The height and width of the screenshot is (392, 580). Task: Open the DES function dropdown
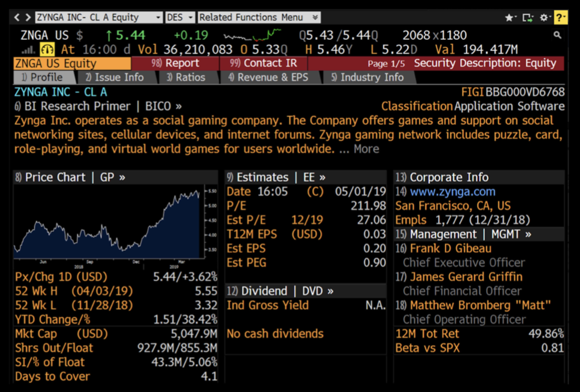click(x=180, y=17)
